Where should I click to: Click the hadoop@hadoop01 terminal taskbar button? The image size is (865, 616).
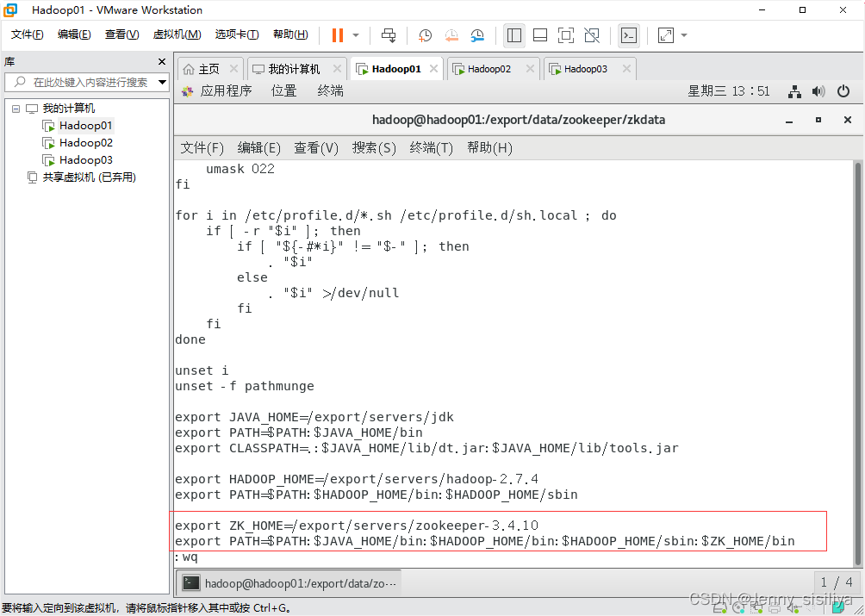click(290, 583)
